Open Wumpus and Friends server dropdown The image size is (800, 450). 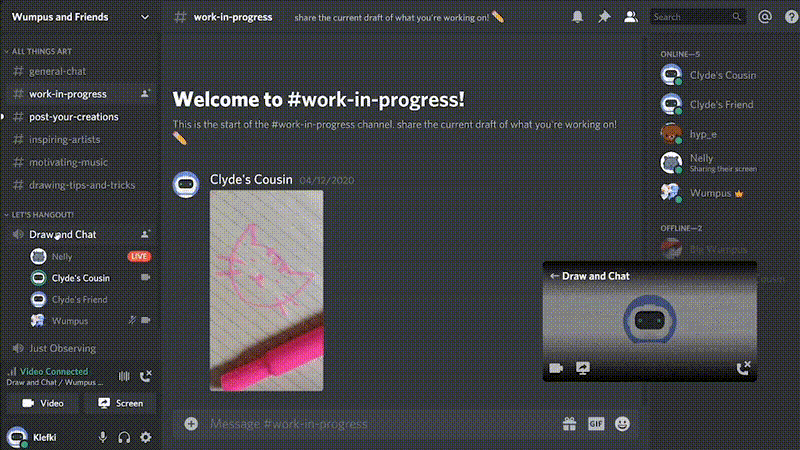[x=80, y=17]
